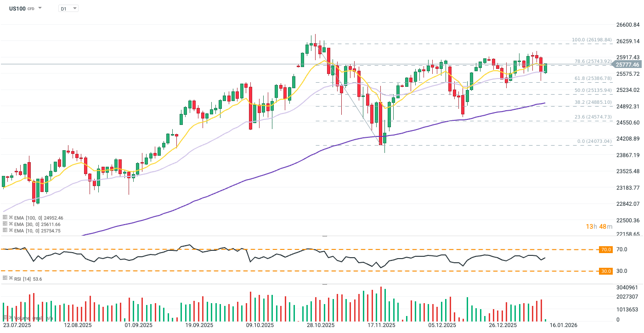Click the orange RSI 30.0 level tag
This screenshot has height=333, width=644.
tap(606, 271)
